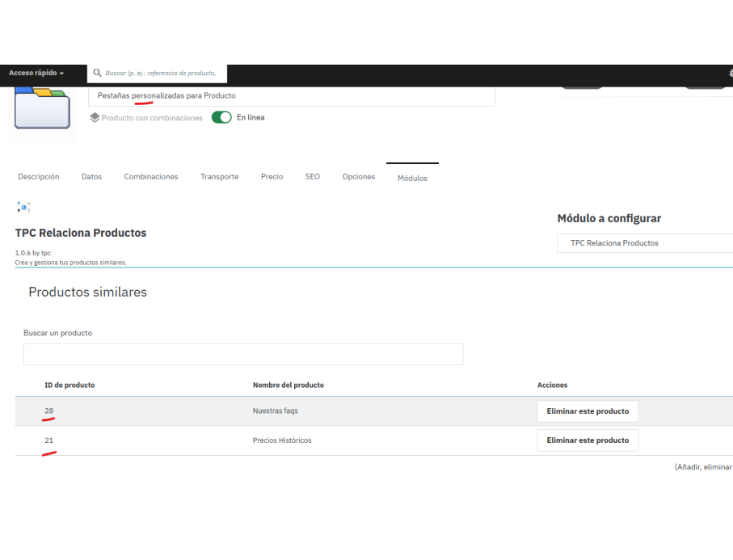Screen dimensions: 733x560
Task: Switch to the Descripción tab
Action: click(x=39, y=177)
